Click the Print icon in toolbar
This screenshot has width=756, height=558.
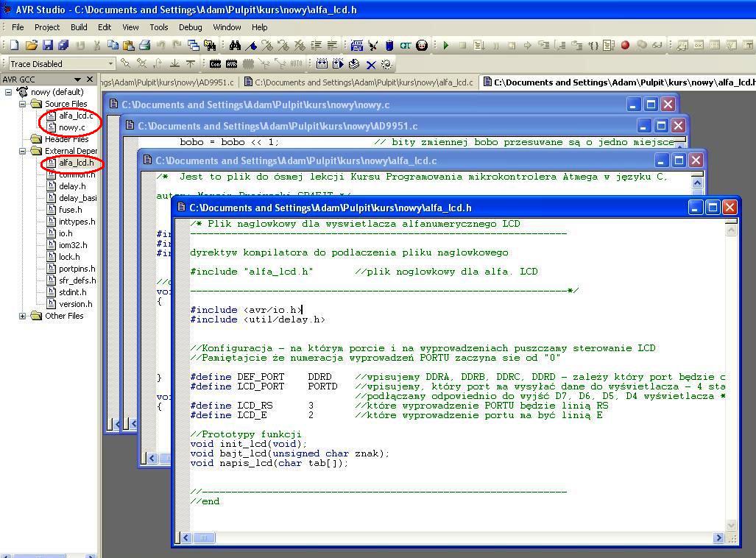coord(145,46)
